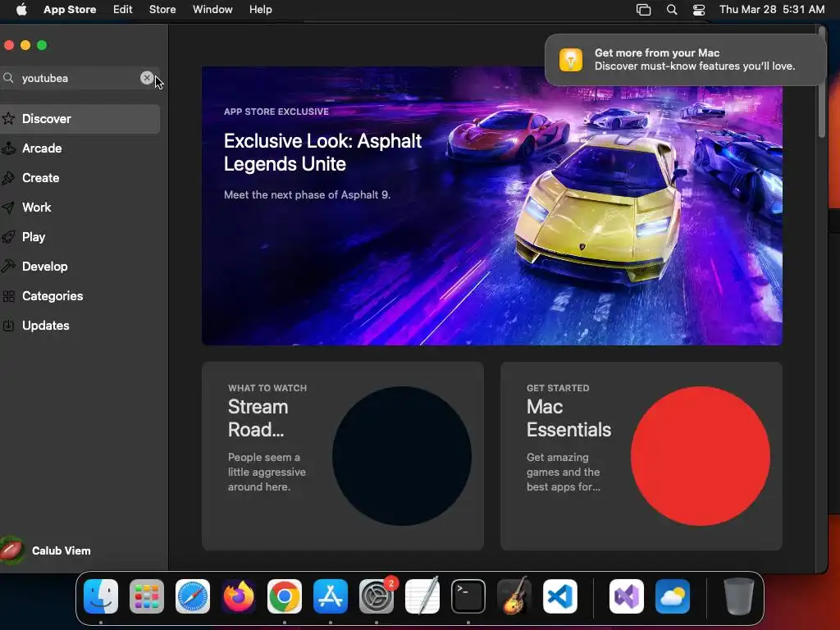Open the Store menu
This screenshot has width=840, height=630.
[x=162, y=10]
